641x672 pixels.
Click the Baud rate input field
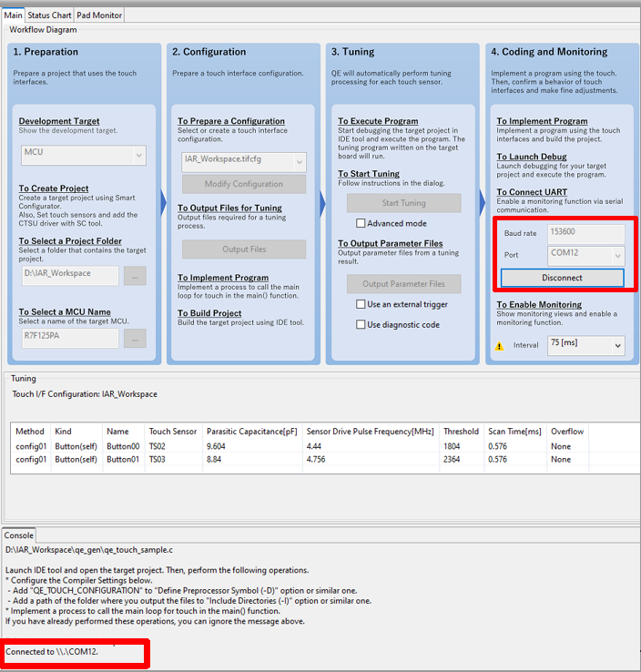(586, 232)
